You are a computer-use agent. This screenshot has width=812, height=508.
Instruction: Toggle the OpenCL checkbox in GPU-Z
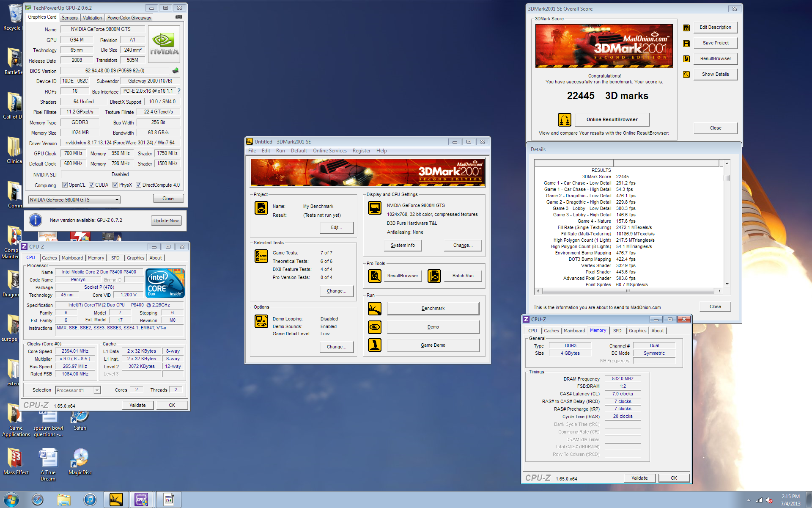(65, 185)
